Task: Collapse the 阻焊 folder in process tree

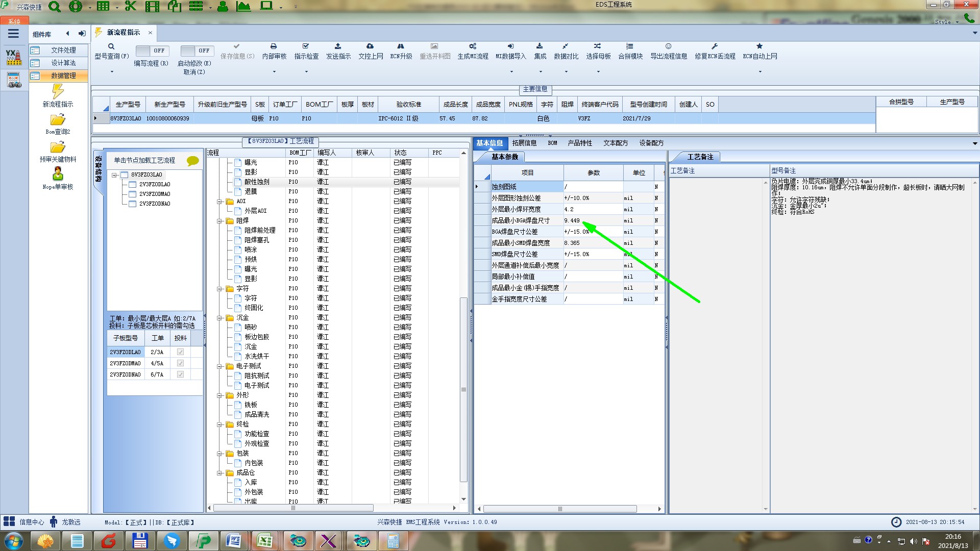Action: point(219,221)
